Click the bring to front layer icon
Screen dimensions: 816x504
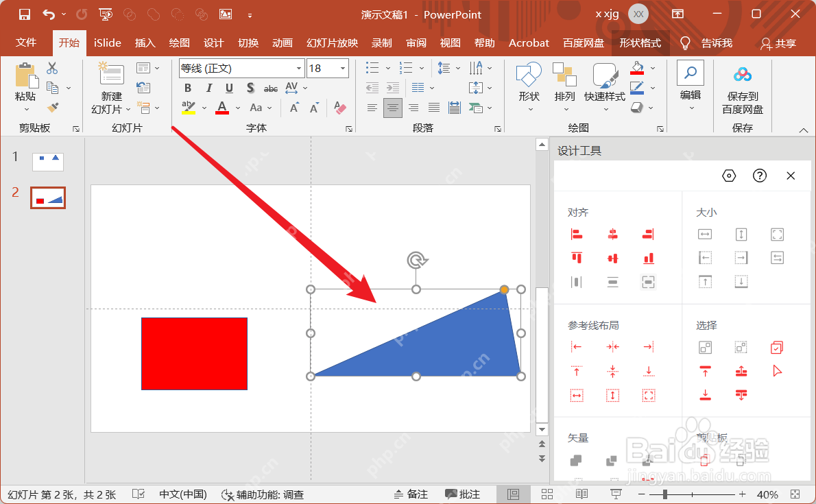705,371
